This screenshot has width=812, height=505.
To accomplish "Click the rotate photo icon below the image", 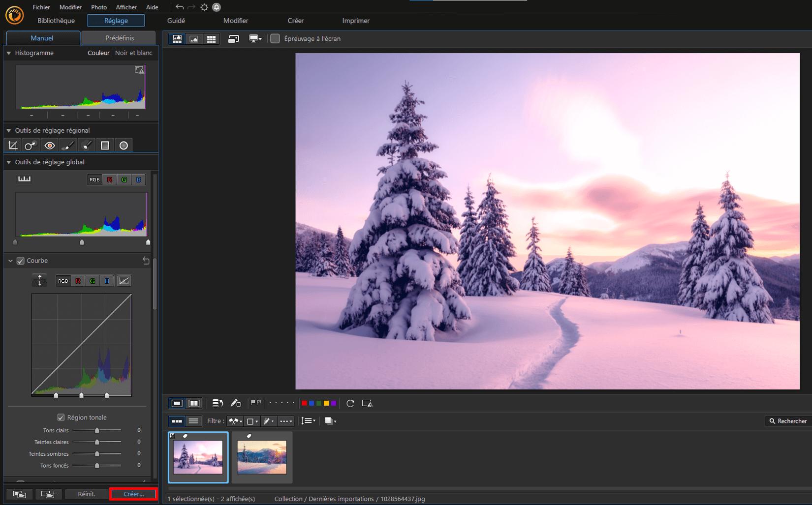I will tap(350, 403).
